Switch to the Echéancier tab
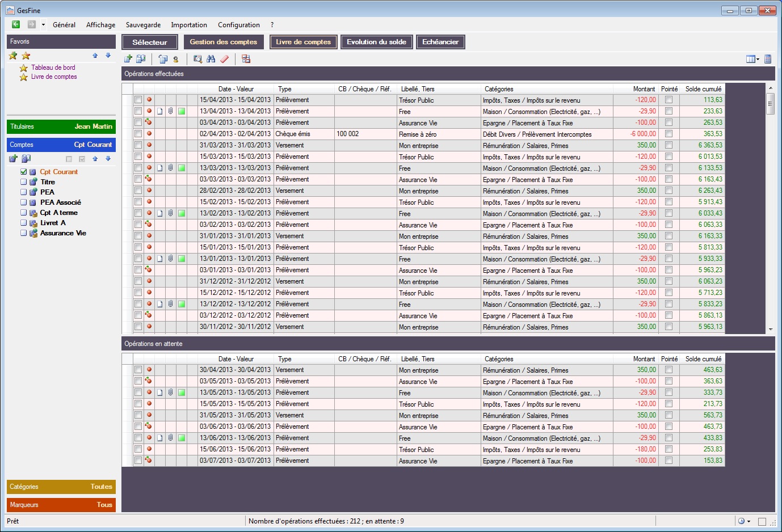 point(440,42)
